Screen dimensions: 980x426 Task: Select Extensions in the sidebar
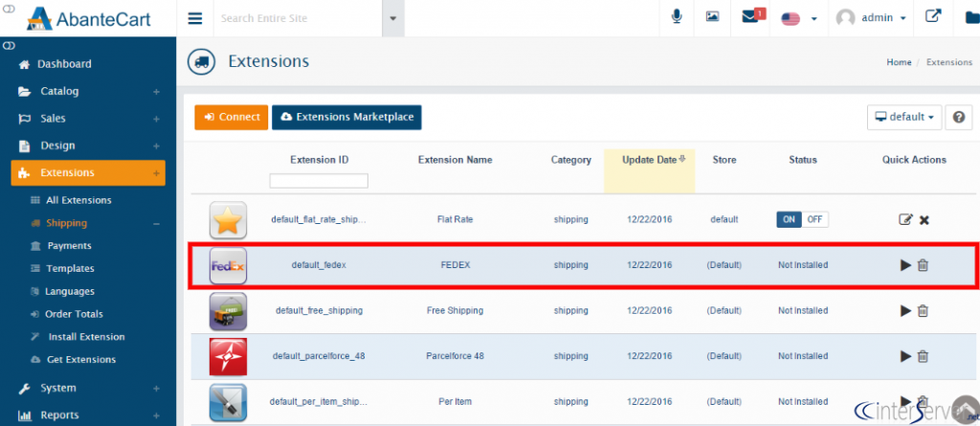(88, 172)
